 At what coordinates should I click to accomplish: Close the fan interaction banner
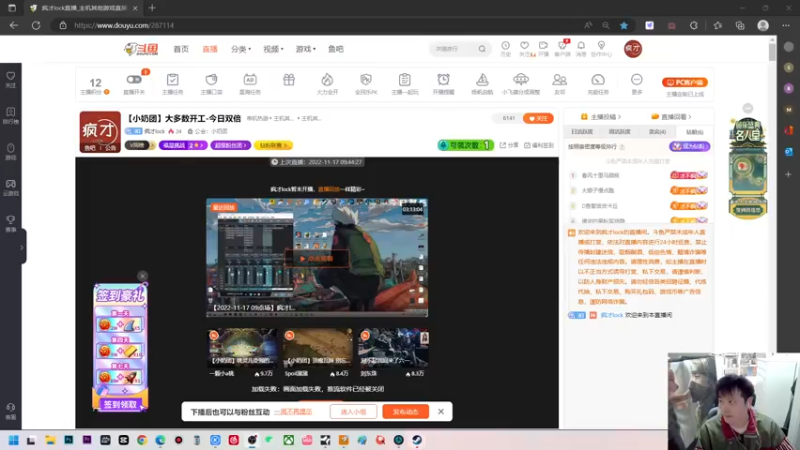pyautogui.click(x=441, y=411)
